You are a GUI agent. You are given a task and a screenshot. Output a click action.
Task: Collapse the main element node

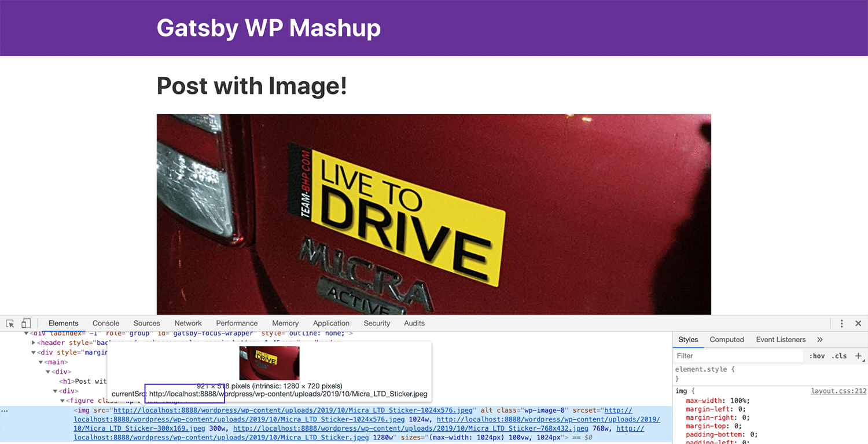tap(41, 362)
